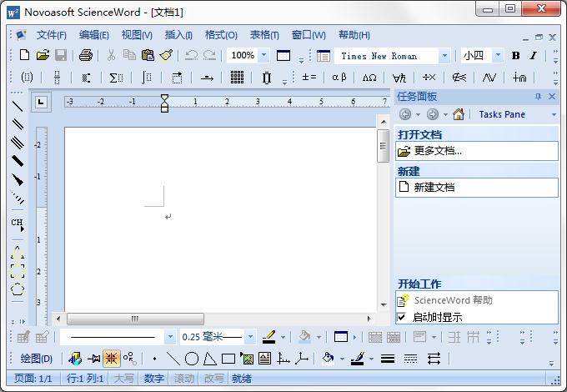Open the 100% zoom dropdown
This screenshot has height=392, width=567.
point(264,55)
